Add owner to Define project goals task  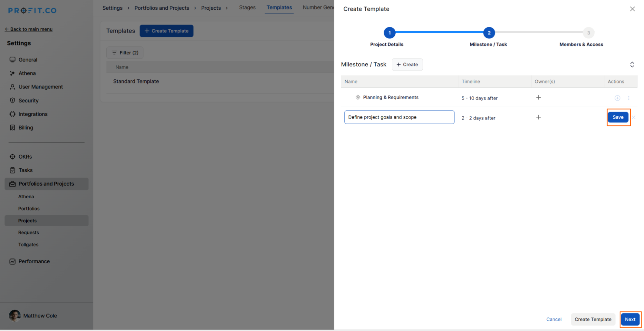click(x=538, y=117)
